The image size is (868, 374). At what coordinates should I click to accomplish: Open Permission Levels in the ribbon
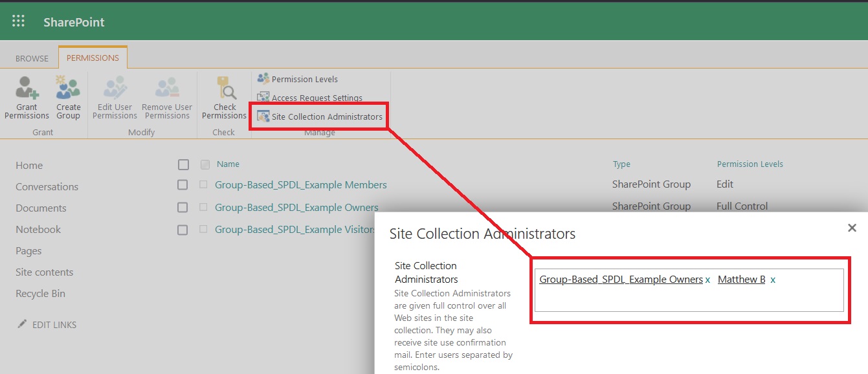[x=304, y=79]
